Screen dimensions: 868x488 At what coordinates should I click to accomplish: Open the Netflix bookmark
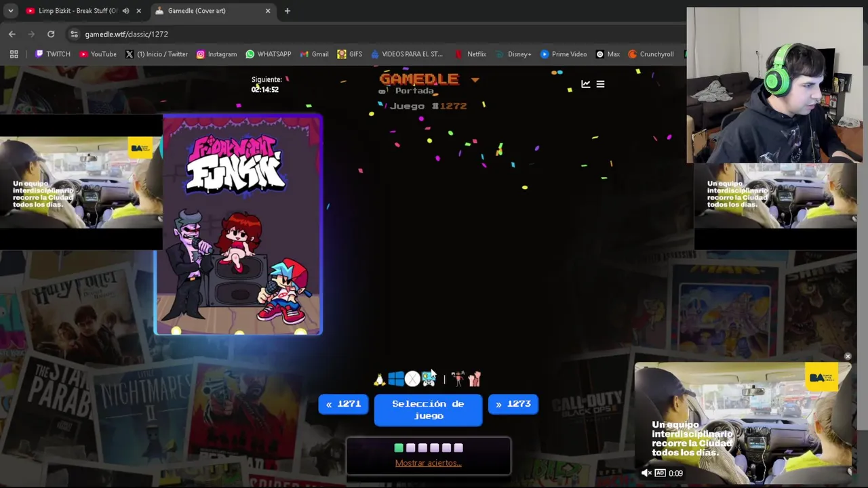point(470,54)
